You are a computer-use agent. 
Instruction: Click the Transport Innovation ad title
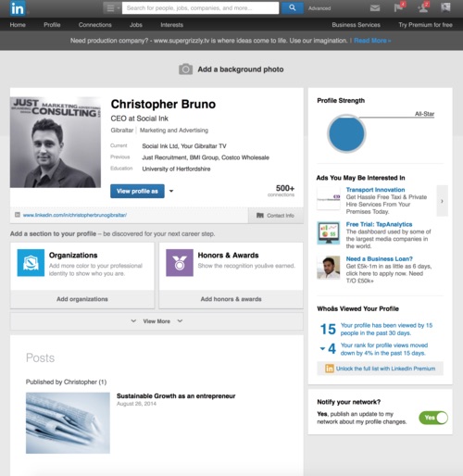click(375, 190)
